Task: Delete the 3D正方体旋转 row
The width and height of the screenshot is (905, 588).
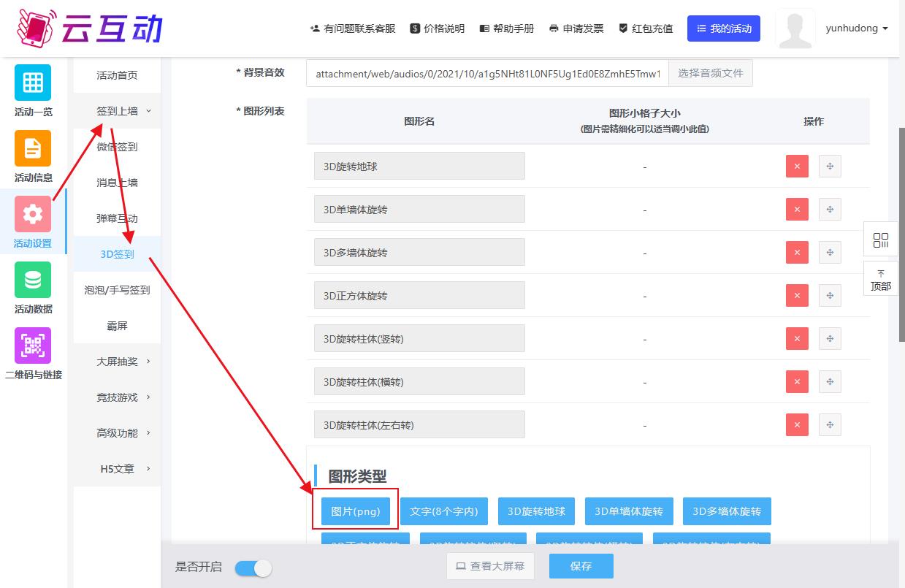Action: click(796, 296)
